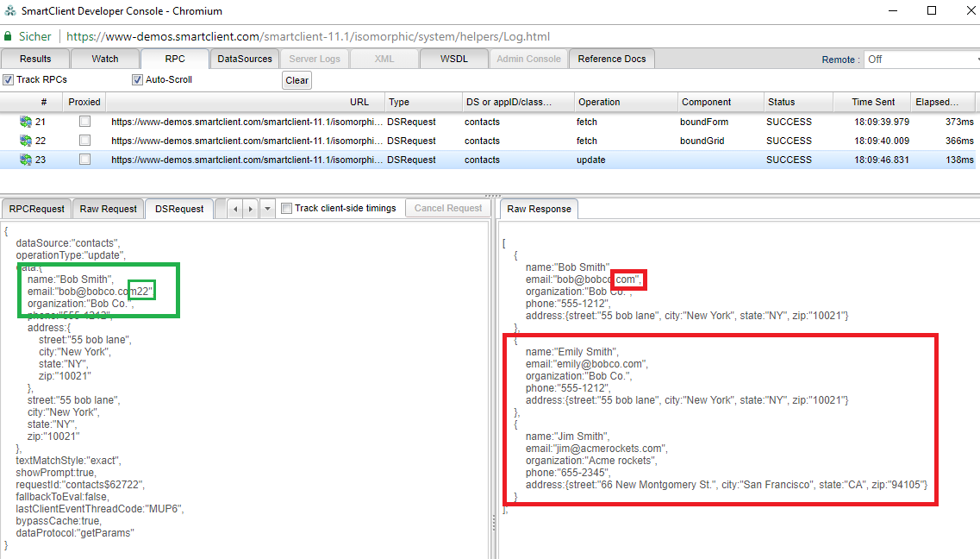Sort by the Component column header
The width and height of the screenshot is (980, 559).
pos(721,102)
